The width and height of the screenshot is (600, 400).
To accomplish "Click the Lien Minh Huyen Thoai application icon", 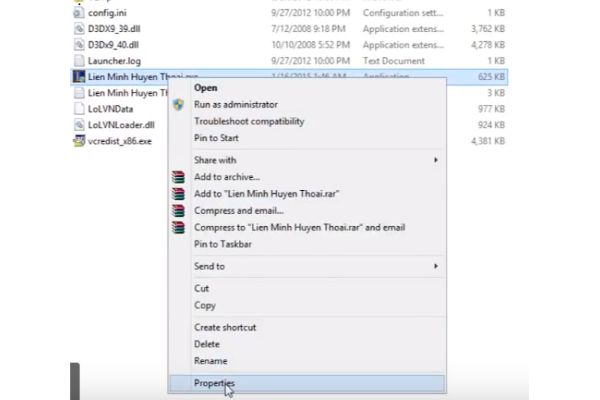I will [x=78, y=77].
